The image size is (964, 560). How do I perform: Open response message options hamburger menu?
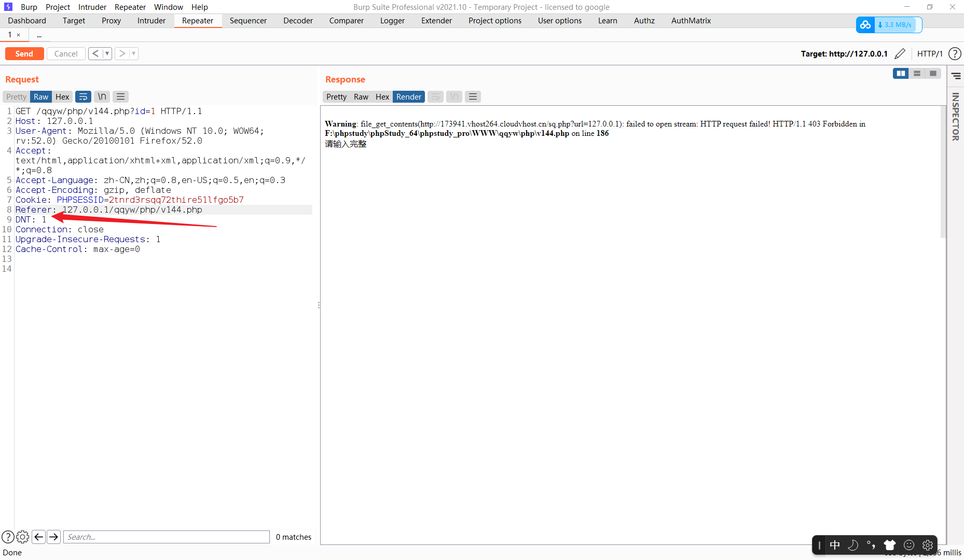pyautogui.click(x=473, y=96)
